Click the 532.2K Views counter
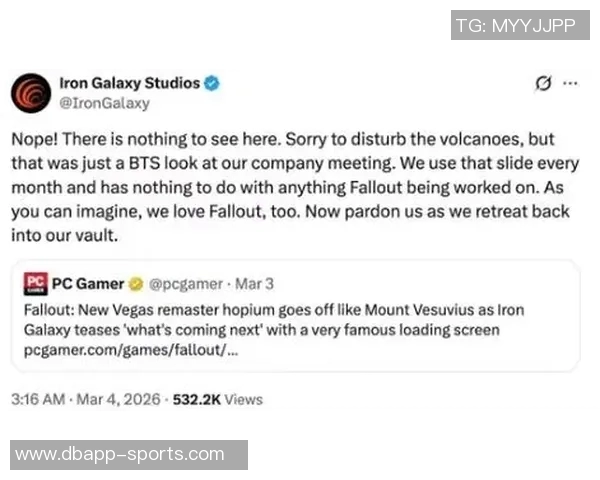This screenshot has width=600, height=480. (x=218, y=398)
